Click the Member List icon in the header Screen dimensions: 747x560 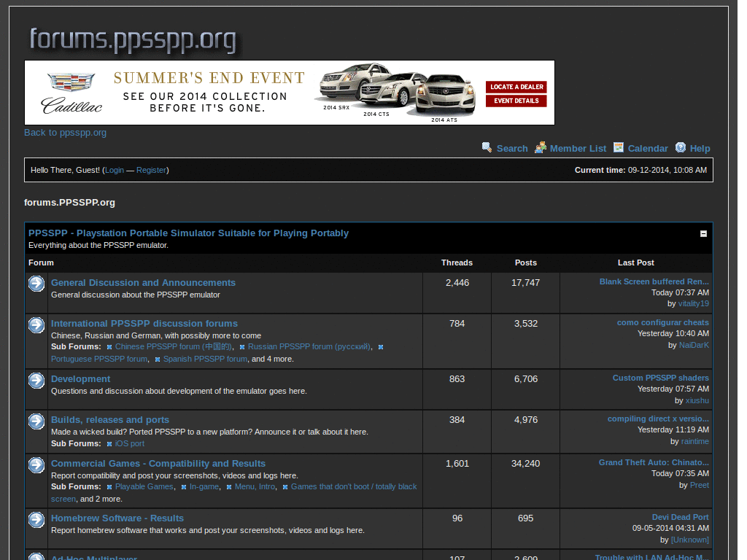tap(540, 147)
